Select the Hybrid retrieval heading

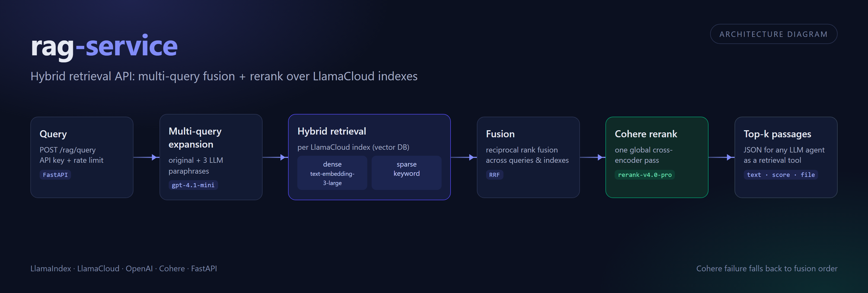[331, 131]
